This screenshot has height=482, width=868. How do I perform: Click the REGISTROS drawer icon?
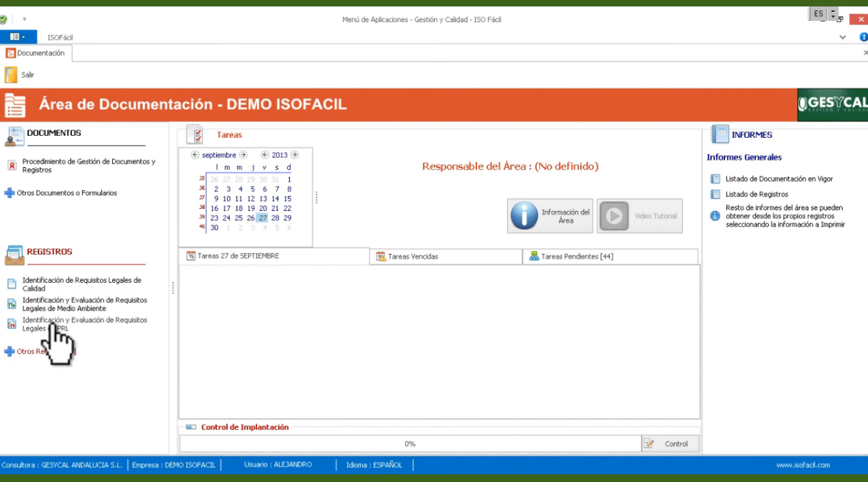click(x=14, y=255)
